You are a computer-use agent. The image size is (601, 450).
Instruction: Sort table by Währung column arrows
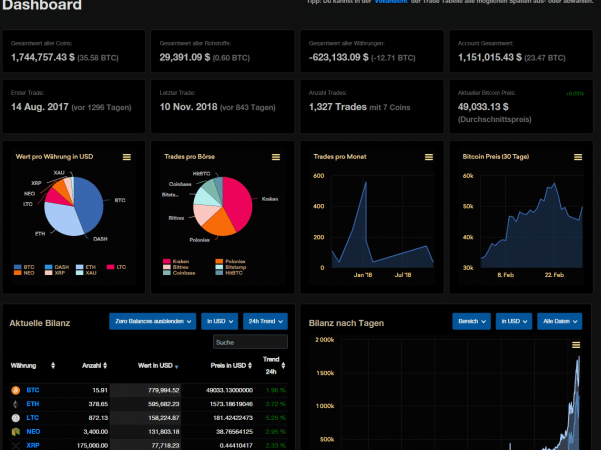pos(53,366)
